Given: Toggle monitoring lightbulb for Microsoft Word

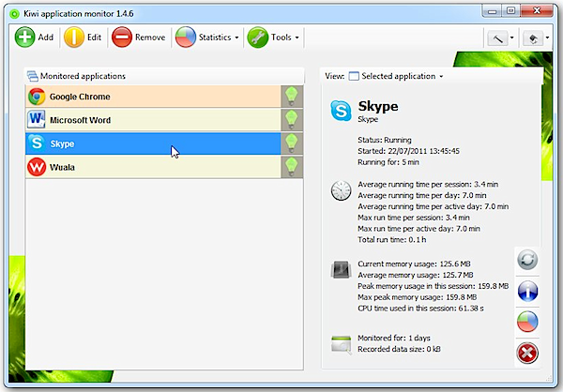Looking at the screenshot, I should point(292,119).
